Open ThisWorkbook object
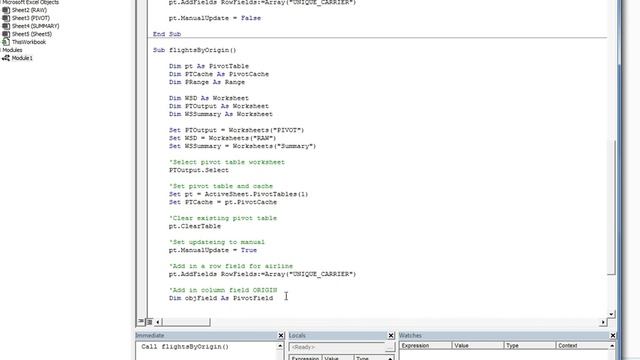Viewport: 640px width, 360px height. click(29, 42)
